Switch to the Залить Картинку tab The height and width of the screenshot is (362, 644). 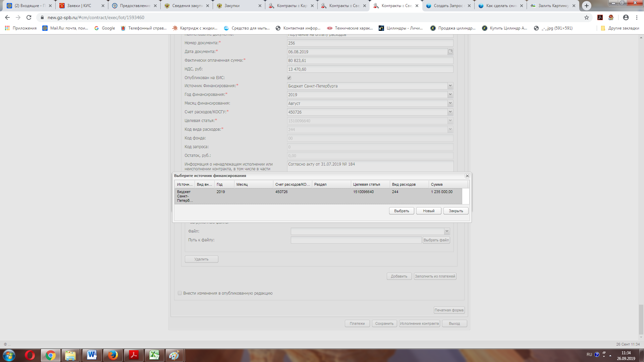coord(553,6)
